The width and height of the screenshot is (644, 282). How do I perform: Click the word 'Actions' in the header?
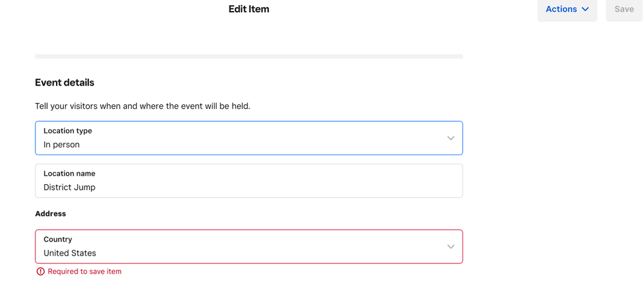point(561,10)
